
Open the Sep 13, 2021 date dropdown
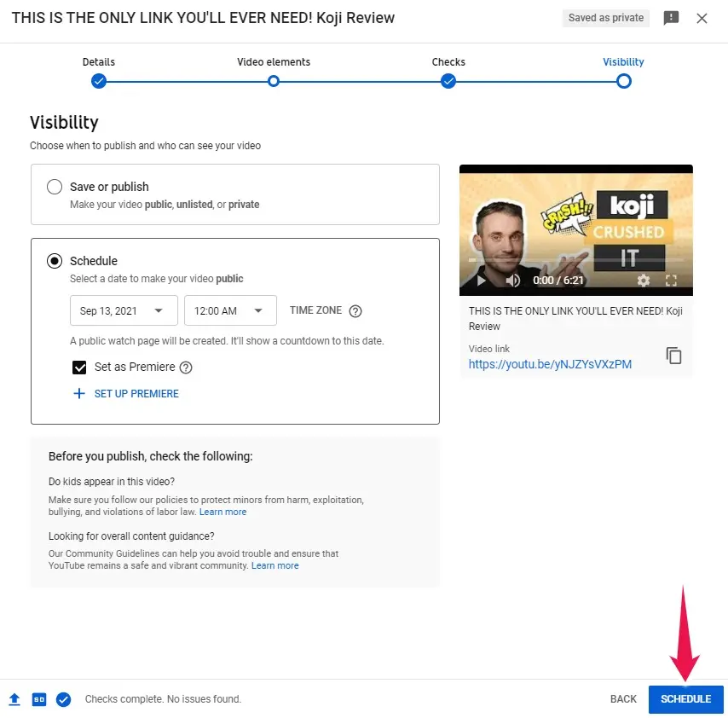124,310
